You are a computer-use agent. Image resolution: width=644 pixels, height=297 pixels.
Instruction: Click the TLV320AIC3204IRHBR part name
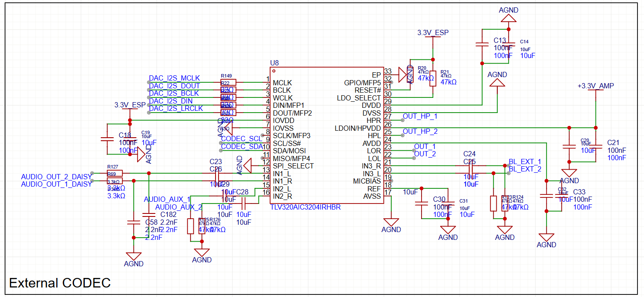305,207
